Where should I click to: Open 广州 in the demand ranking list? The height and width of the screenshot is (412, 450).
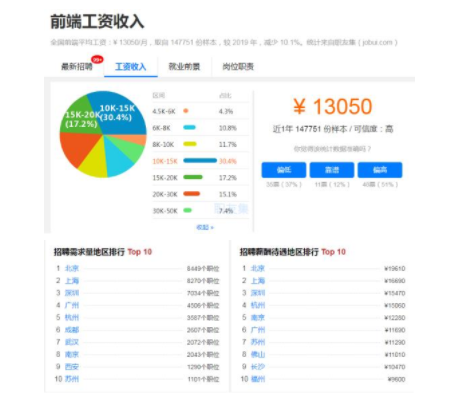72,305
